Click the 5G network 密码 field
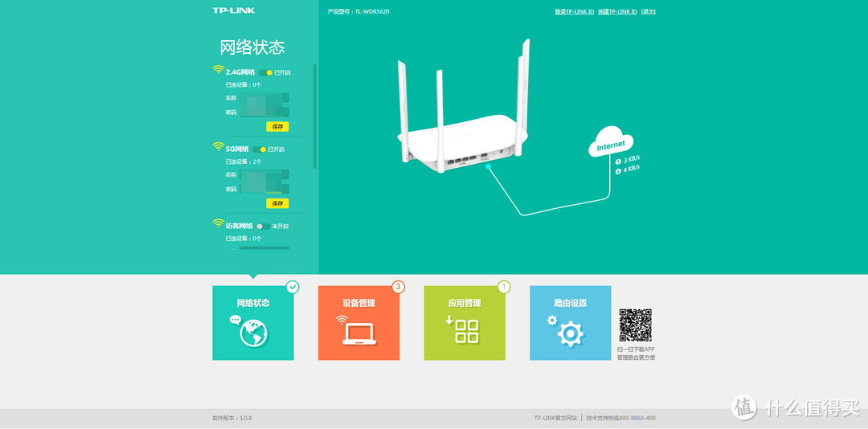Image resolution: width=868 pixels, height=429 pixels. (264, 190)
